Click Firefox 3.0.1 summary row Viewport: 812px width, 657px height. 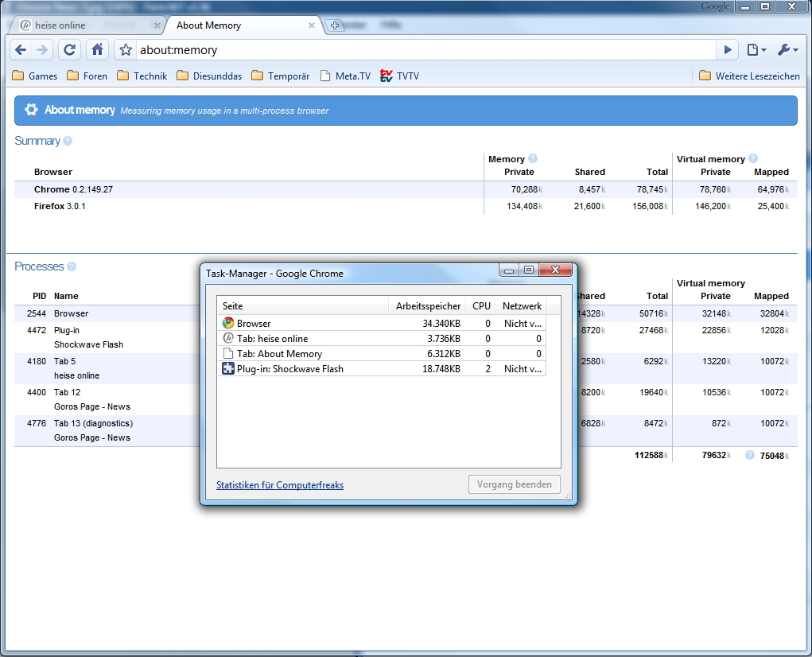tap(406, 206)
